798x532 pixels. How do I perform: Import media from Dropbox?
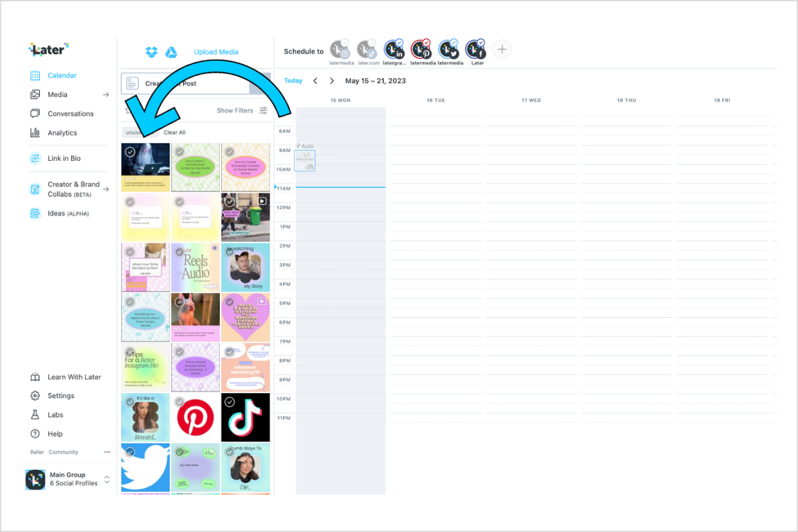152,52
